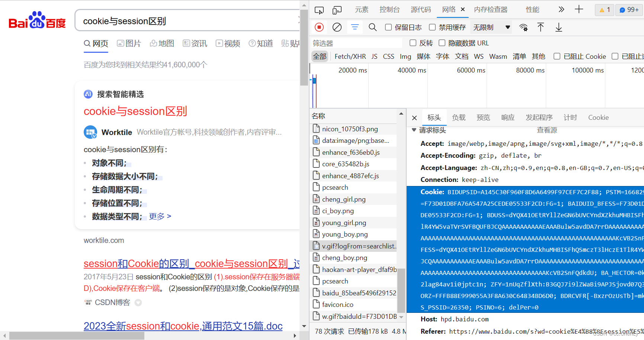The width and height of the screenshot is (644, 340).
Task: Select the inspect element cursor tool
Action: tap(319, 10)
